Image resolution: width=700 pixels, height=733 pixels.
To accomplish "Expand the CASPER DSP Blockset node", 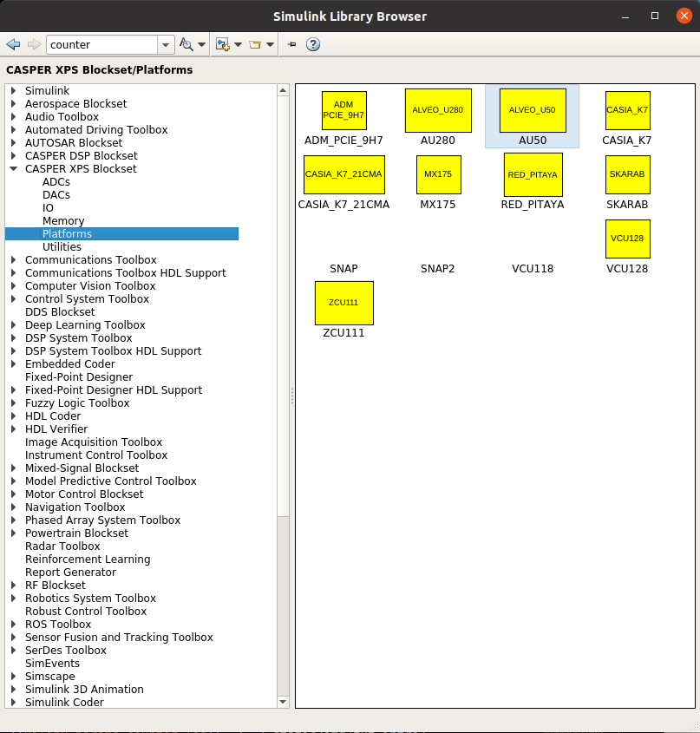I will (x=14, y=155).
